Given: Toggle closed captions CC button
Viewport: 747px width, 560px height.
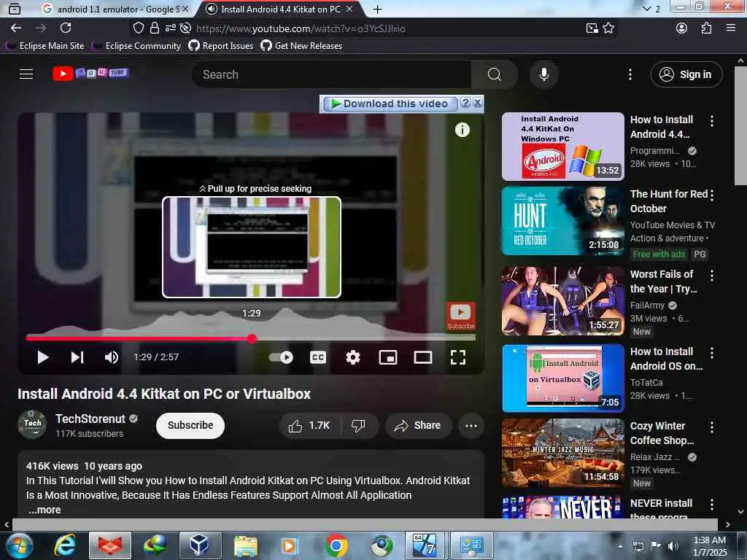Looking at the screenshot, I should click(x=318, y=357).
